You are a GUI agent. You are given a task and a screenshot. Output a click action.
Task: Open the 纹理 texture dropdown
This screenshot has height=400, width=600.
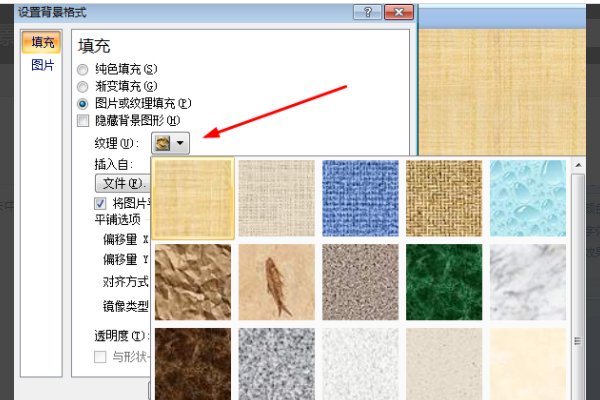coord(170,144)
